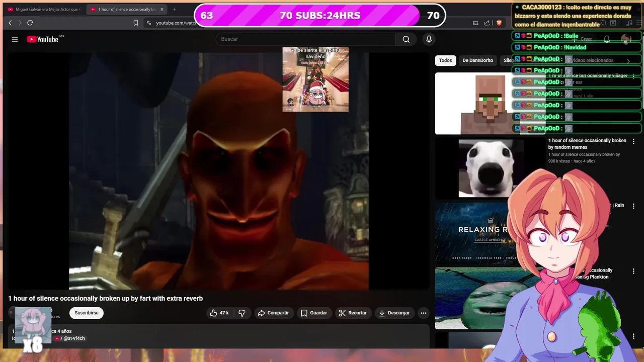The width and height of the screenshot is (644, 362).
Task: Click in the Buscar search field
Action: click(x=306, y=39)
